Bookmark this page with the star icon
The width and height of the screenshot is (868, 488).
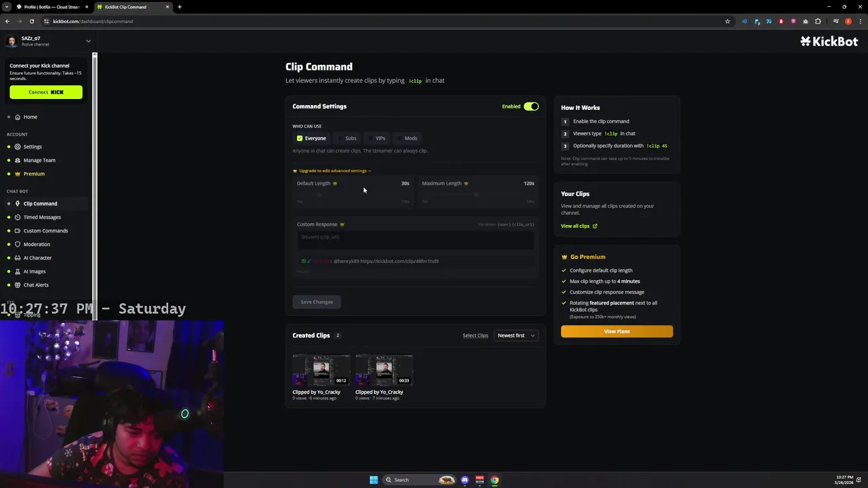(x=728, y=21)
